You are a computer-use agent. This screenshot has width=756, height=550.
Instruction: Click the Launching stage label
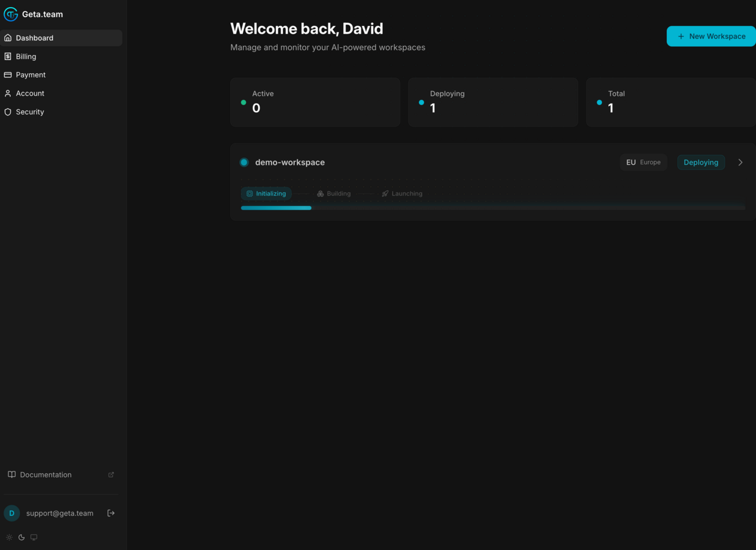click(x=407, y=194)
